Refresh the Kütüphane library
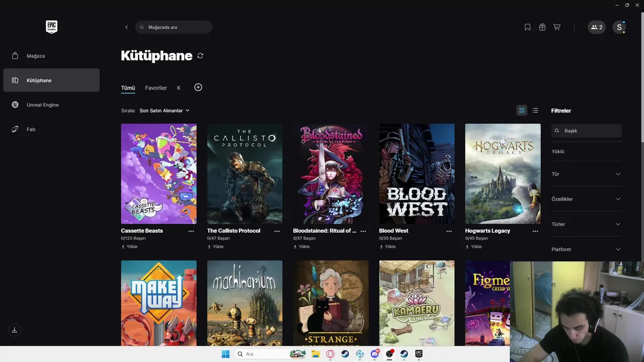The image size is (644, 362). 200,56
